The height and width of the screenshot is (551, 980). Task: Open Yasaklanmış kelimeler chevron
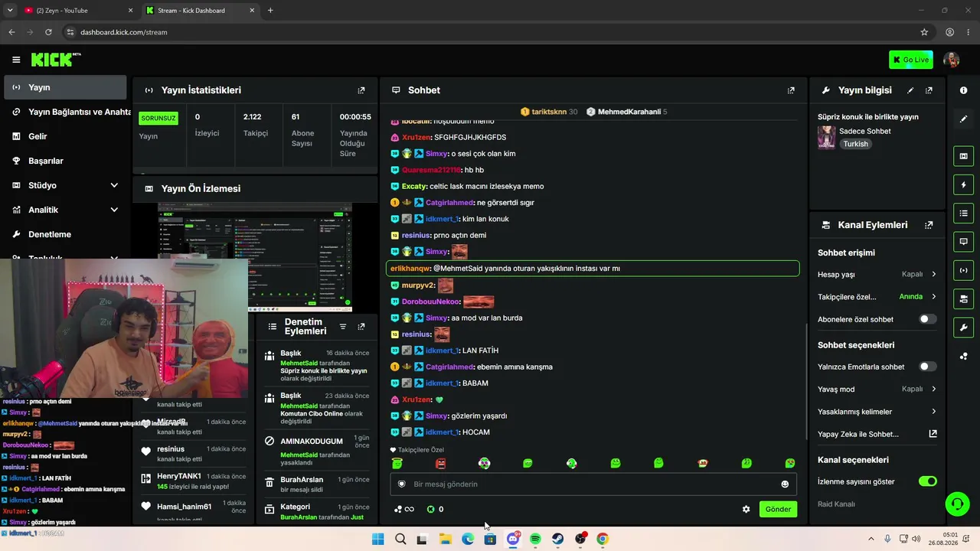click(x=933, y=412)
